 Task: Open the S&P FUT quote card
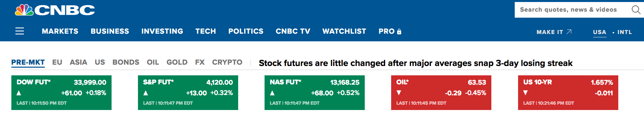click(188, 93)
